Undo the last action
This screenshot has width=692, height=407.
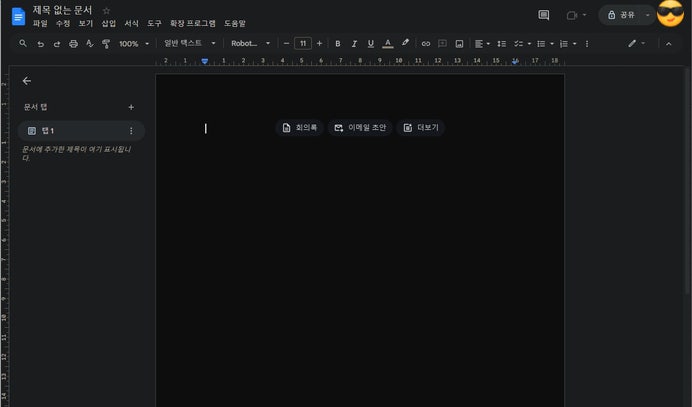(x=41, y=44)
